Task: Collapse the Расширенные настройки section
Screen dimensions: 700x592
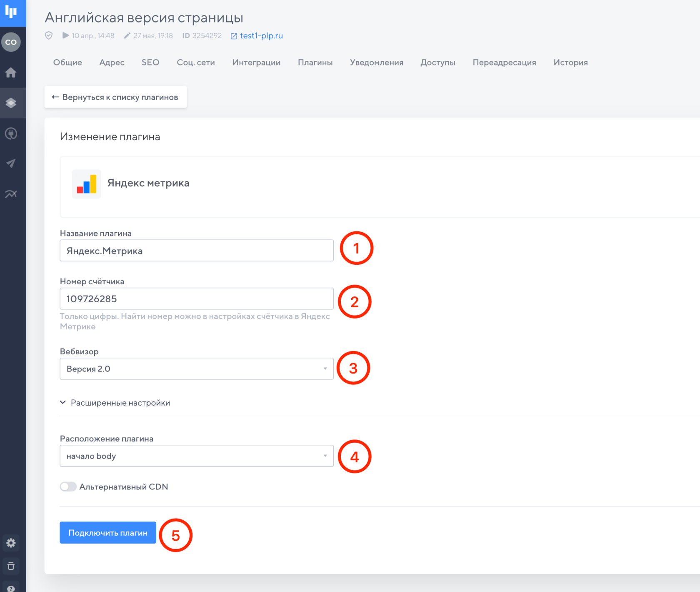Action: (115, 403)
